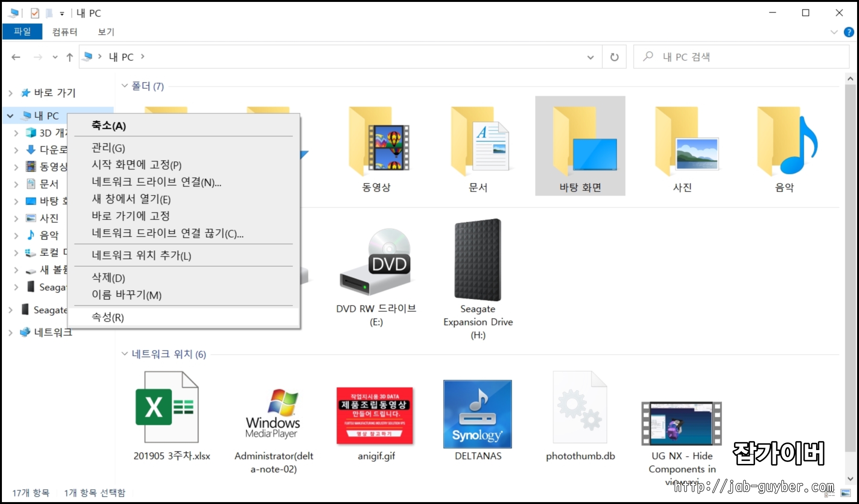Open the 201905 3주차.xlsx spreadsheet

coord(167,408)
